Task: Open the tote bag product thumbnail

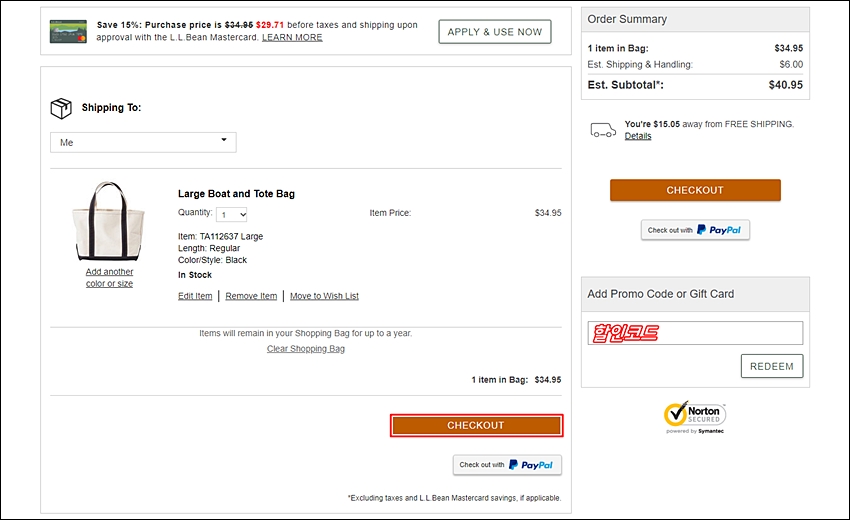Action: click(110, 221)
